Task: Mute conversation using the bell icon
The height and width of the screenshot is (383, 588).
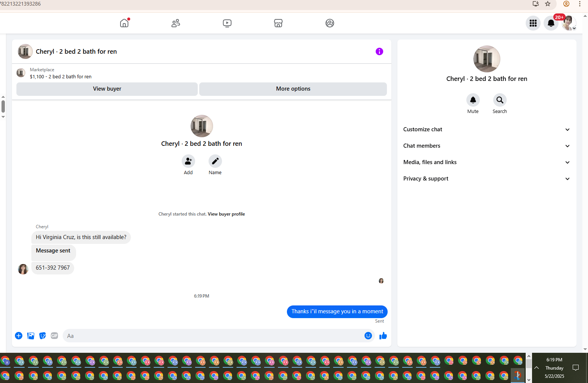Action: click(x=473, y=100)
